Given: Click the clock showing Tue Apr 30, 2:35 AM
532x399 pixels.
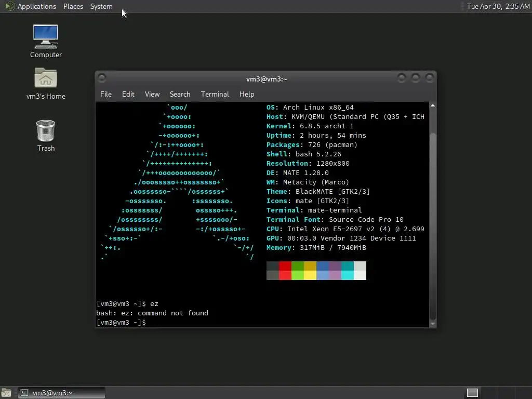Looking at the screenshot, I should pyautogui.click(x=498, y=6).
